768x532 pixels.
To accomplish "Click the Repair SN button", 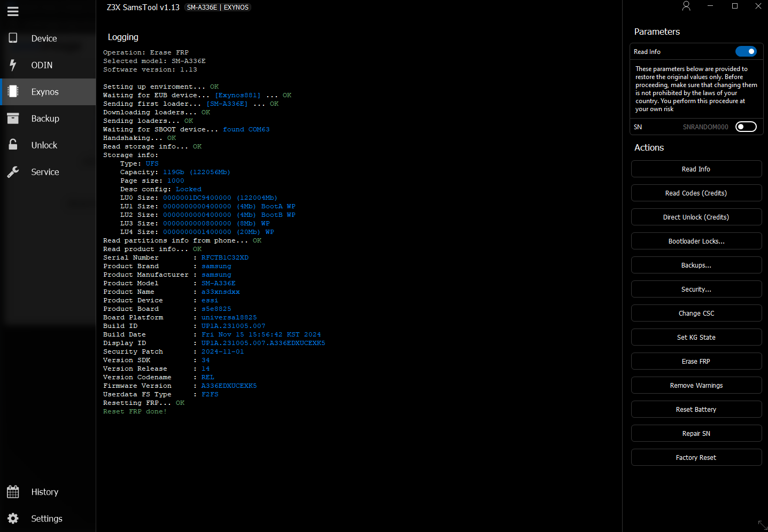I will (x=696, y=433).
